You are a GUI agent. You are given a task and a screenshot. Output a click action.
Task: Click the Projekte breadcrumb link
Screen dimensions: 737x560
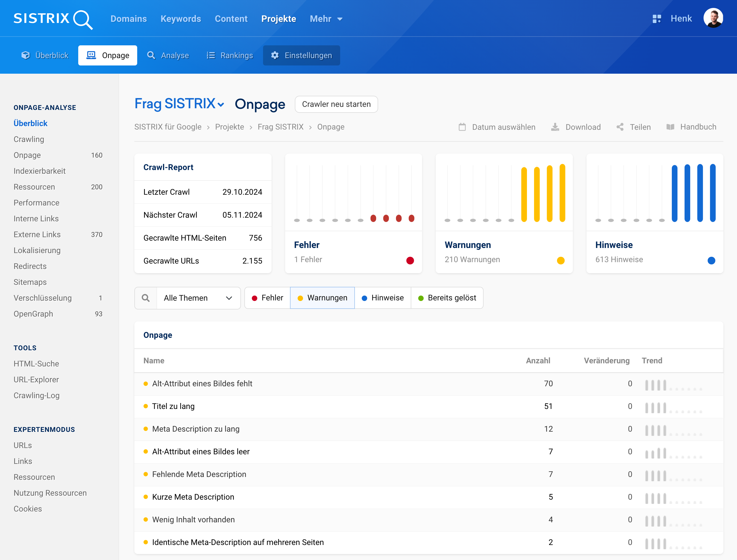click(229, 127)
